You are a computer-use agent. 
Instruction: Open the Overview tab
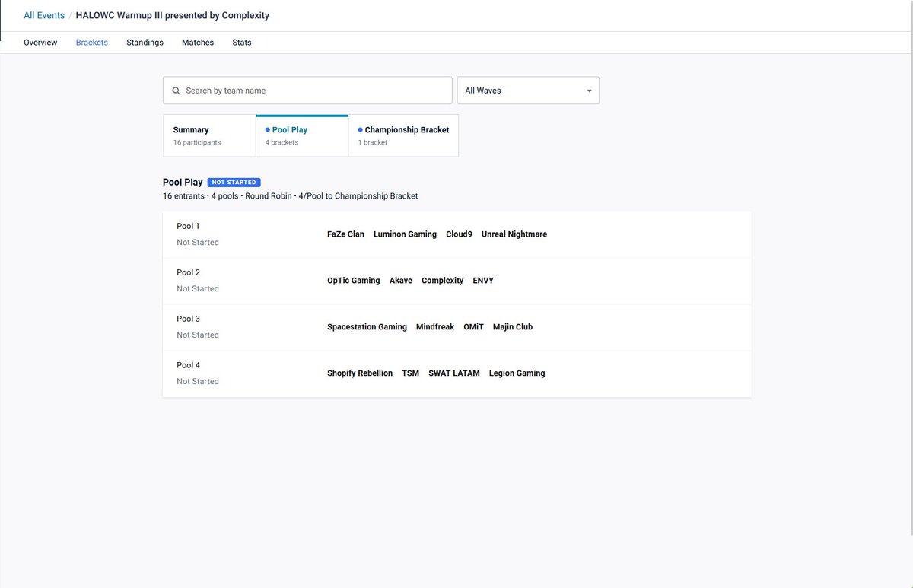click(40, 43)
